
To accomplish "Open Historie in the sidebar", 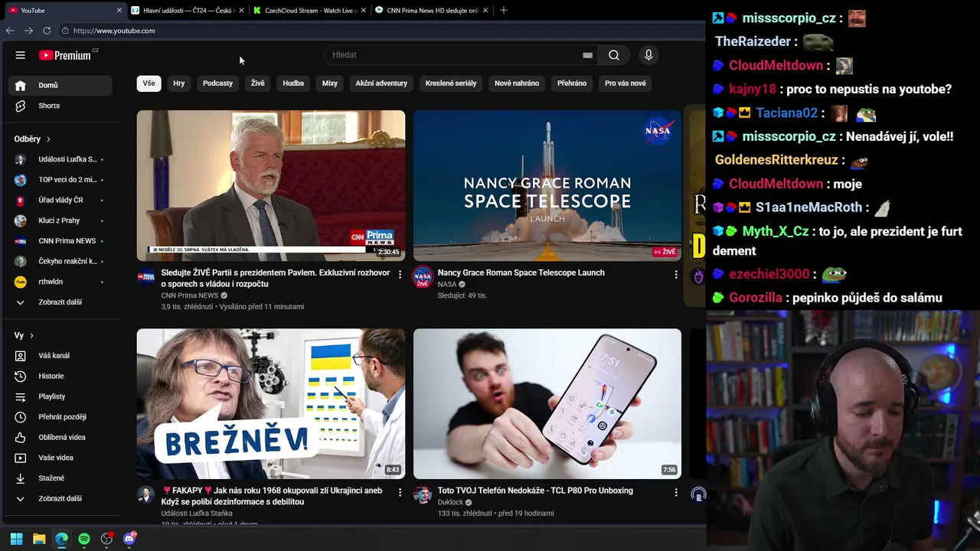I will (x=60, y=376).
